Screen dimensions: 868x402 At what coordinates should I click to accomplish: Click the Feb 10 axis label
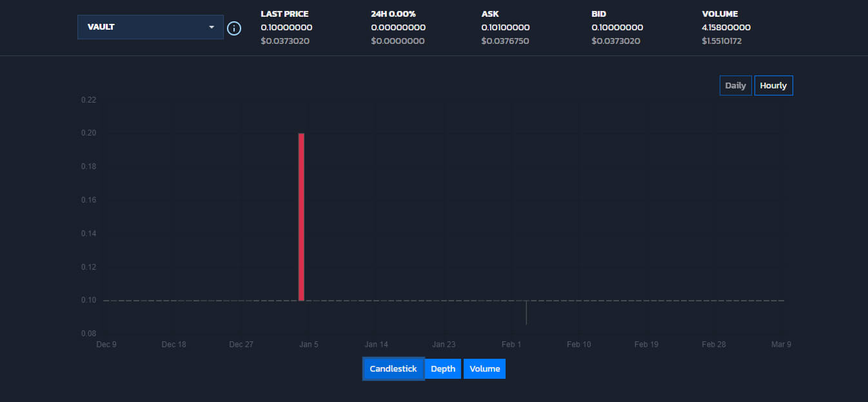(x=578, y=344)
